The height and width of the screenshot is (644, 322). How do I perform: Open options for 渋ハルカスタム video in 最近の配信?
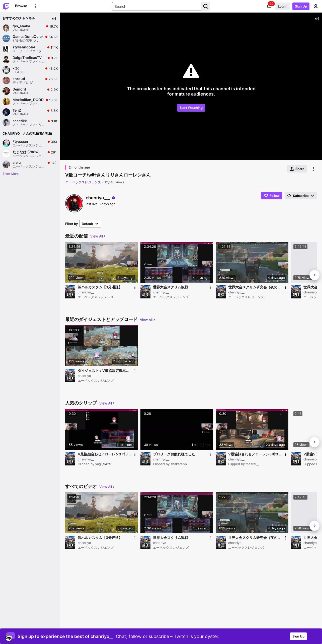[x=135, y=287]
